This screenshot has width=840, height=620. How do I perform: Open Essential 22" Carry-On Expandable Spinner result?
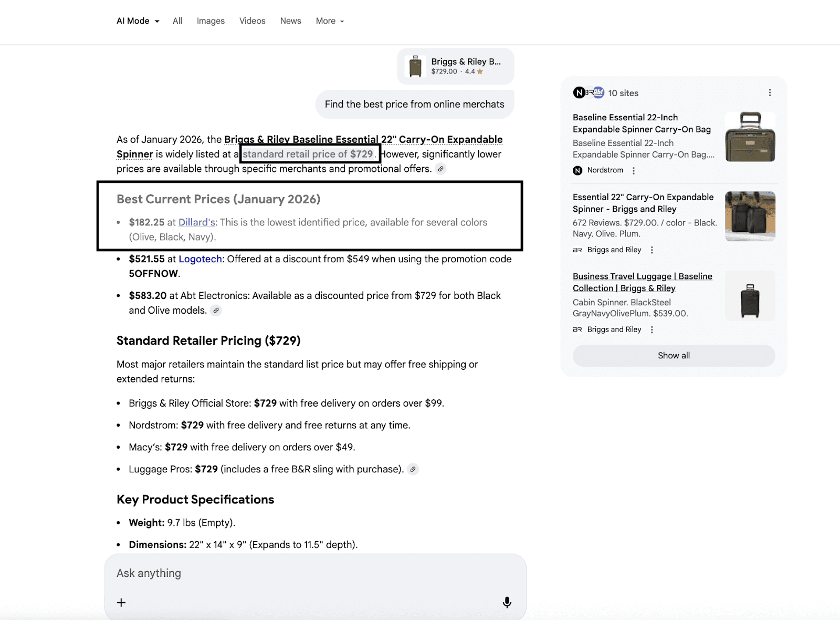pyautogui.click(x=643, y=203)
